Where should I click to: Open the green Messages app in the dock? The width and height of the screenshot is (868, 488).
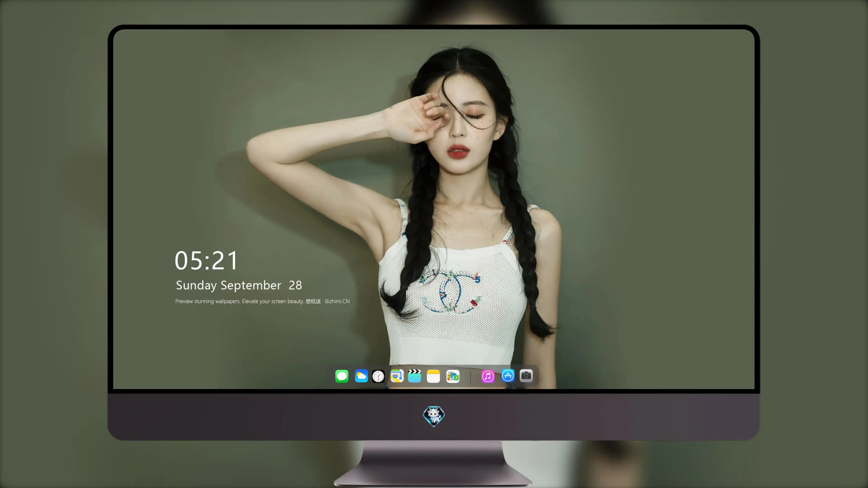[342, 376]
